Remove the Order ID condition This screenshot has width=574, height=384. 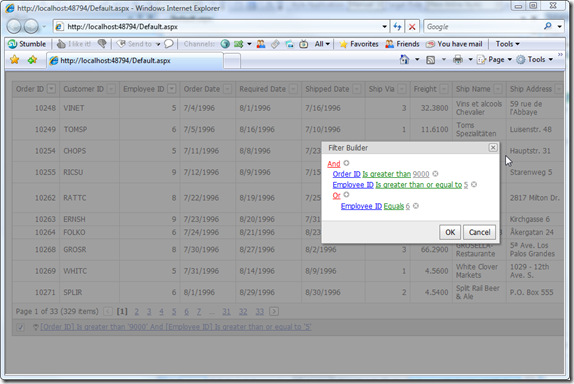click(435, 174)
